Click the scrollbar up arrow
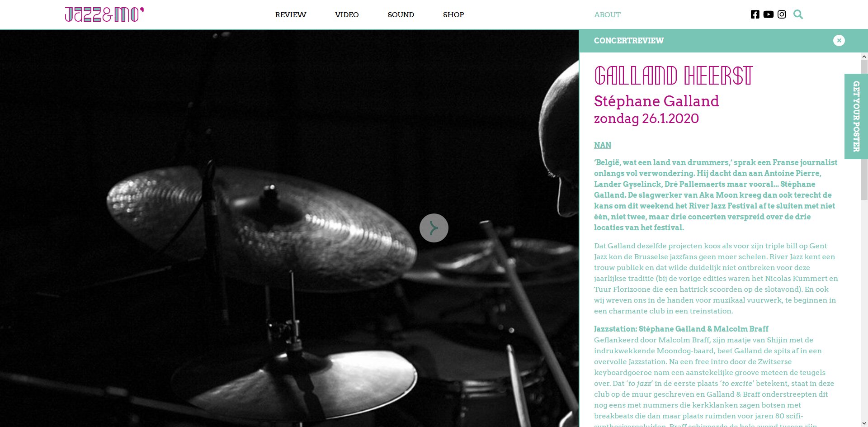This screenshot has height=427, width=868. (x=864, y=57)
